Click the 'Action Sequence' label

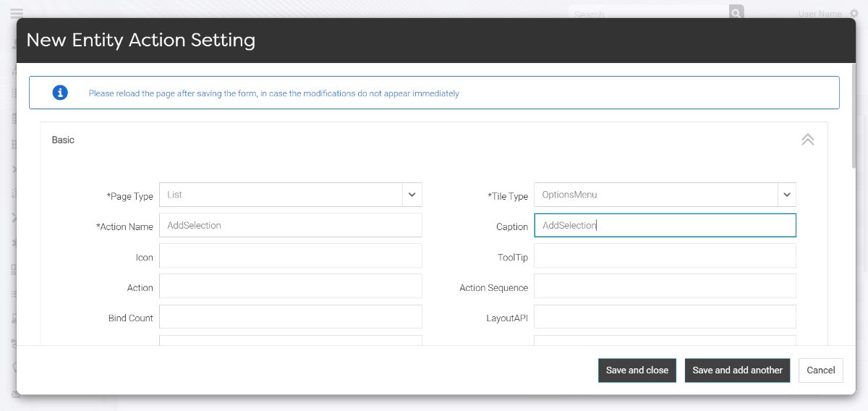click(494, 287)
